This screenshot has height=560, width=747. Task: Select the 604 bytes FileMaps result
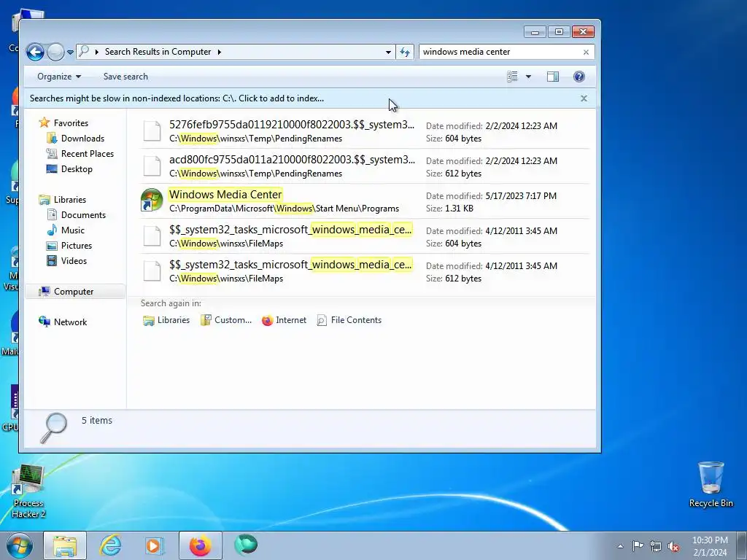(365, 236)
